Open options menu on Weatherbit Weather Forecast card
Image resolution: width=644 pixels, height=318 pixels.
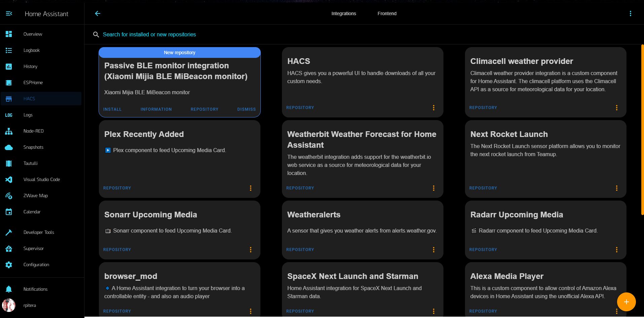[433, 188]
